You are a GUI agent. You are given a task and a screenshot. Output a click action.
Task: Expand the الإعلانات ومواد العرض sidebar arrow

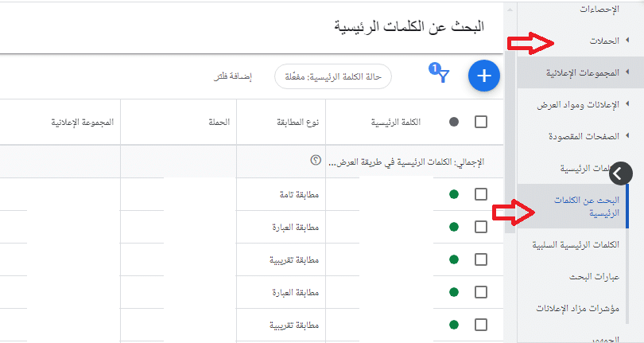tap(627, 103)
